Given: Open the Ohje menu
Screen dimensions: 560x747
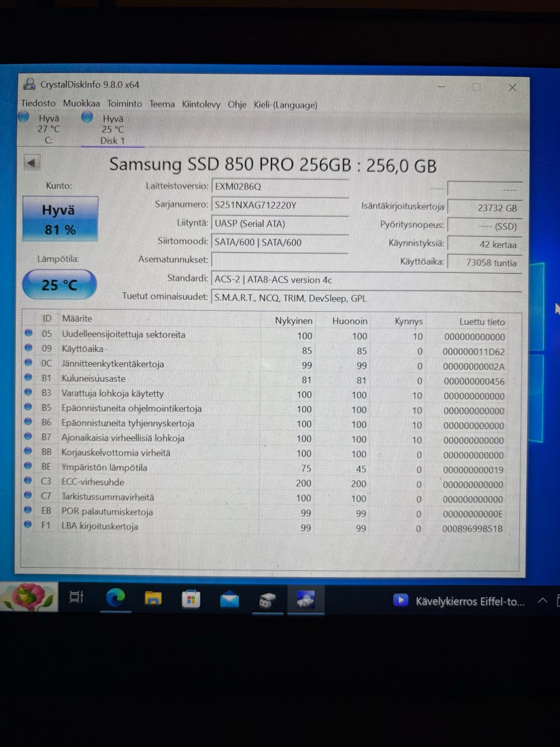Looking at the screenshot, I should pos(237,104).
